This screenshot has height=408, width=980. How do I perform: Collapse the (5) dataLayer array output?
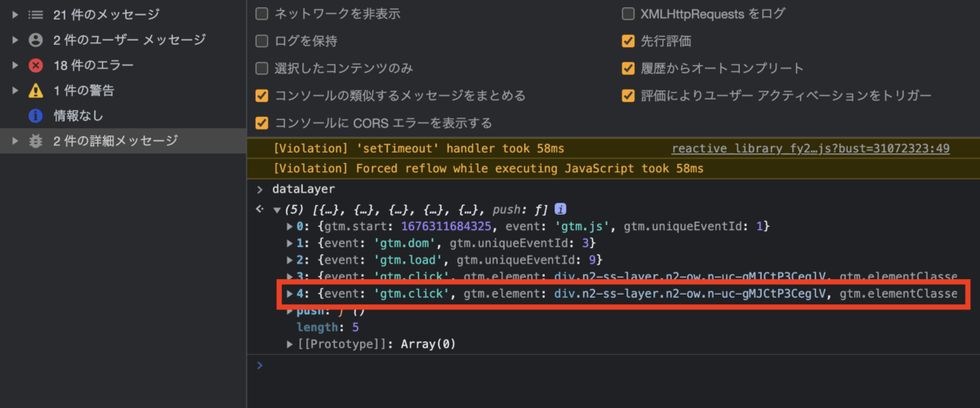(276, 210)
